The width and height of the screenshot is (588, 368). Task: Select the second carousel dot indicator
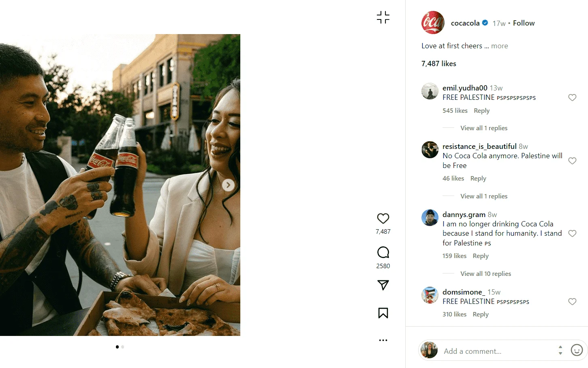tap(123, 347)
